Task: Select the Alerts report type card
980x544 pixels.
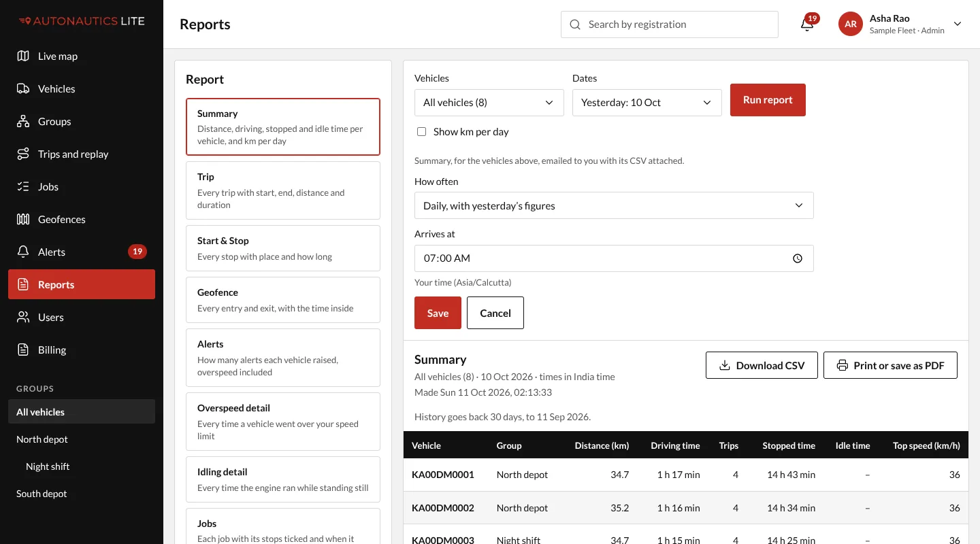Action: tap(283, 358)
